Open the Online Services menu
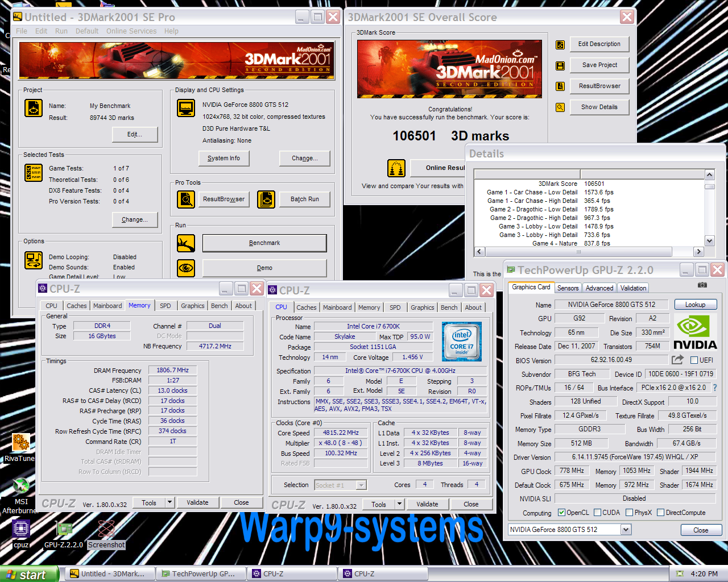Screen dimensions: 728x582 point(131,31)
